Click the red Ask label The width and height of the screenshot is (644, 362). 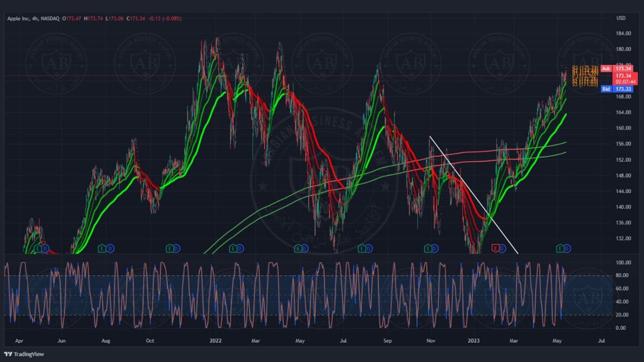606,69
